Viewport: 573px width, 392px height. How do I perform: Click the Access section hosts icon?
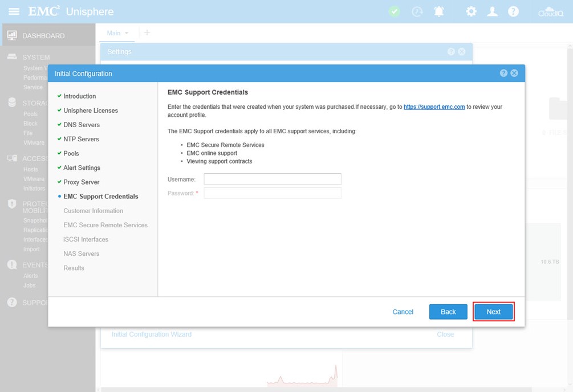click(x=12, y=158)
